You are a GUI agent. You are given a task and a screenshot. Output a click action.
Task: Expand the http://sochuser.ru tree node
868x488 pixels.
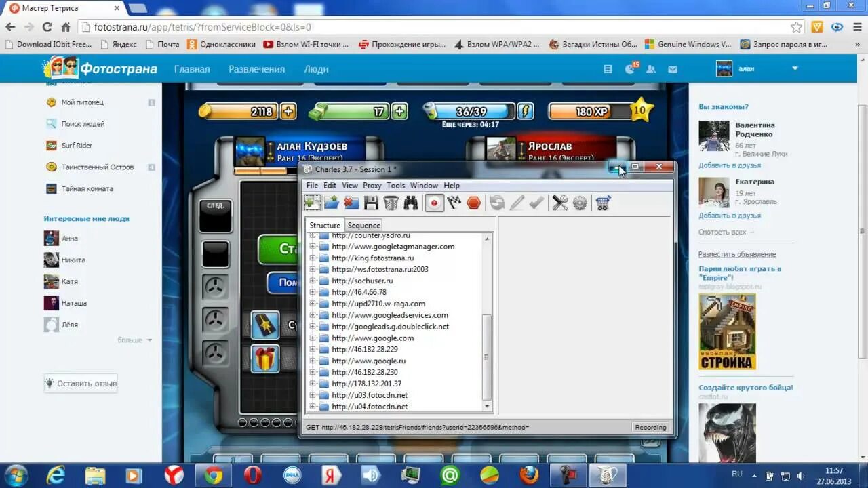pyautogui.click(x=313, y=281)
